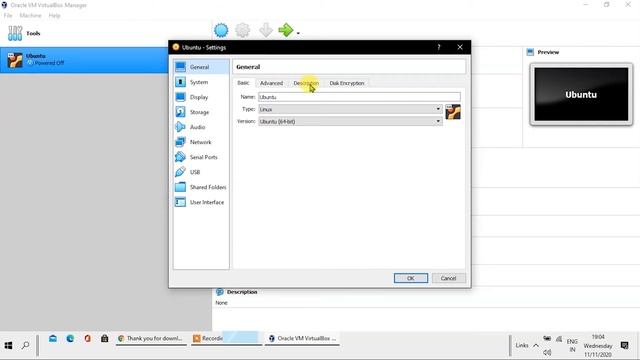Click the blue New machine toolbar icon
This screenshot has width=640, height=360.
(x=221, y=30)
